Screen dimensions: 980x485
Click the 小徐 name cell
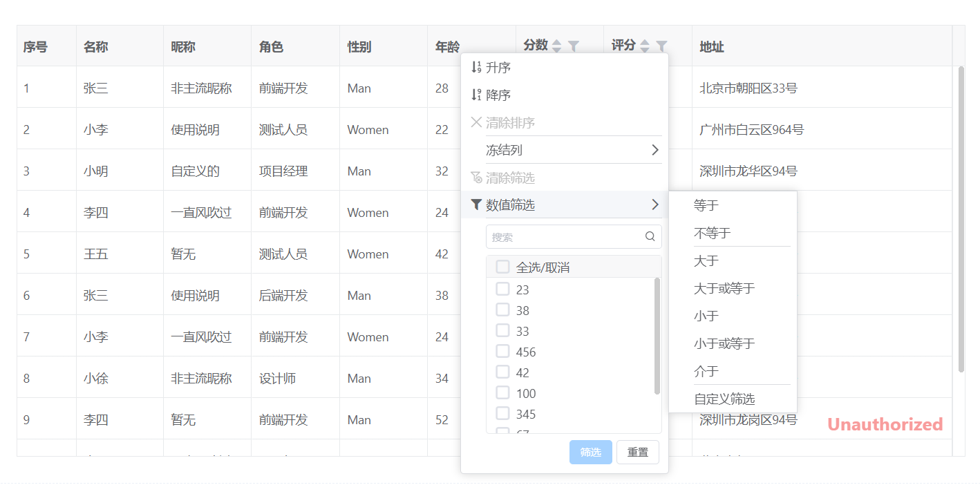120,378
